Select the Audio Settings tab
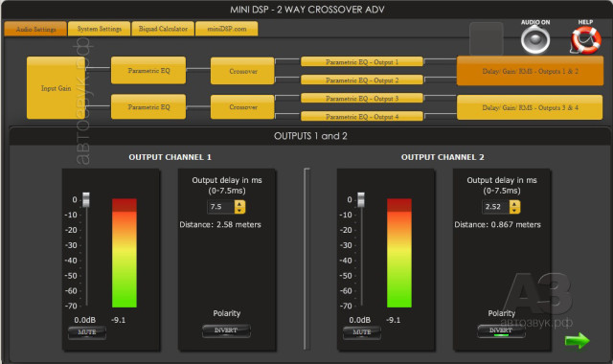The height and width of the screenshot is (364, 613). coord(35,29)
